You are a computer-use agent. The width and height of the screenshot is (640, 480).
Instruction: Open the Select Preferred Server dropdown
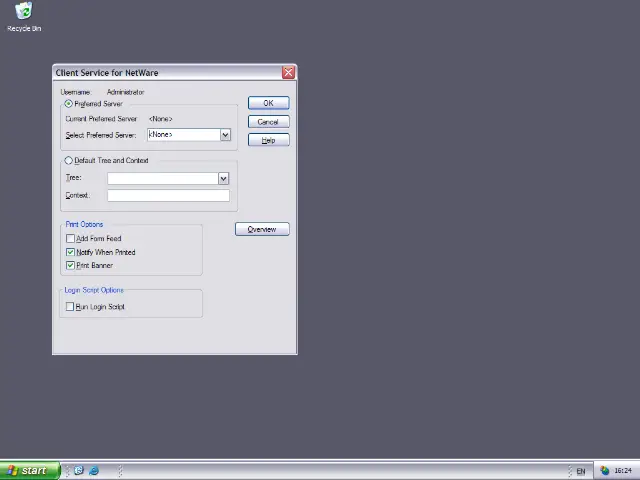click(225, 135)
